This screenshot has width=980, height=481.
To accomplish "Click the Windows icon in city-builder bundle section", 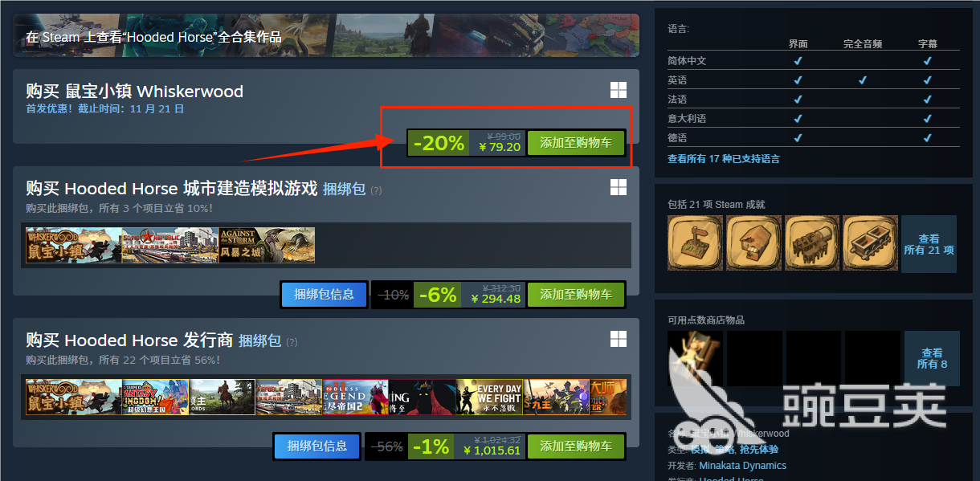I will pyautogui.click(x=618, y=187).
